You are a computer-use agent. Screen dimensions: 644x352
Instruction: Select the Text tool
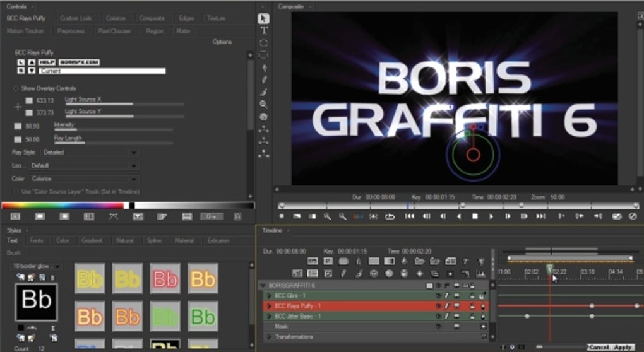point(264,30)
